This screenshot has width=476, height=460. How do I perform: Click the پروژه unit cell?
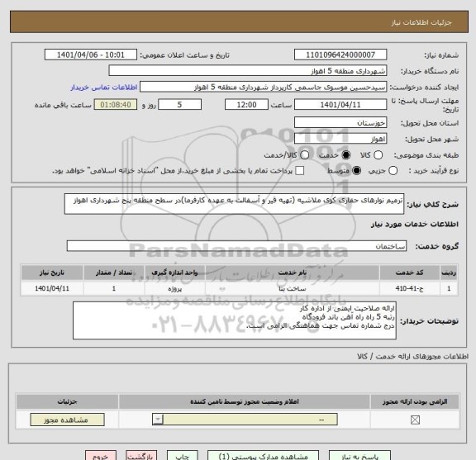point(174,288)
